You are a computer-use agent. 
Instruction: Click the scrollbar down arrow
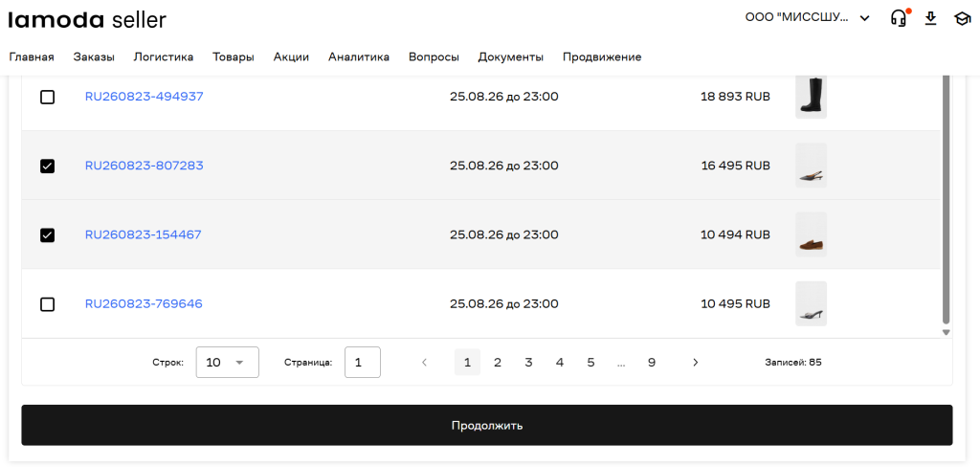pyautogui.click(x=947, y=333)
